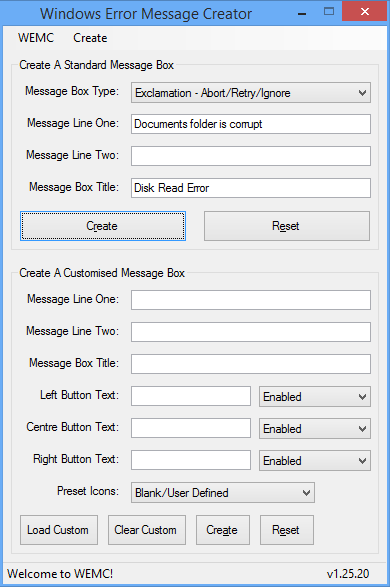Open the WEMC menu
This screenshot has height=587, width=390.
tap(36, 38)
